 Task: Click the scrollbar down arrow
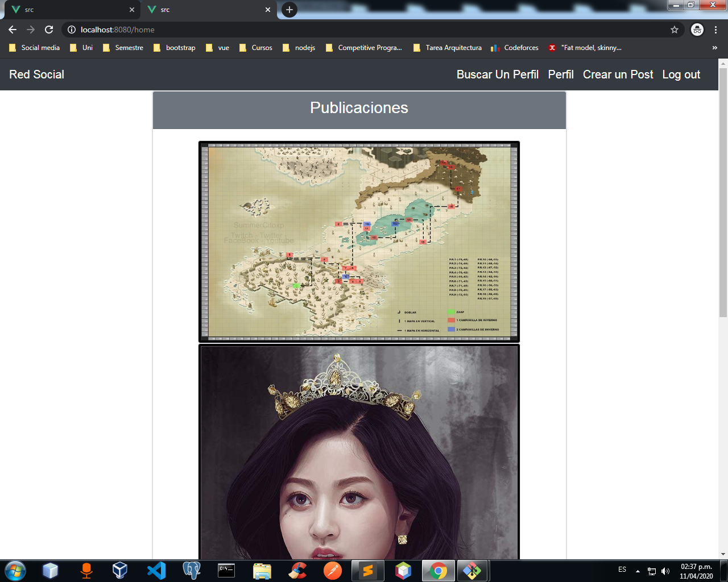coord(723,554)
